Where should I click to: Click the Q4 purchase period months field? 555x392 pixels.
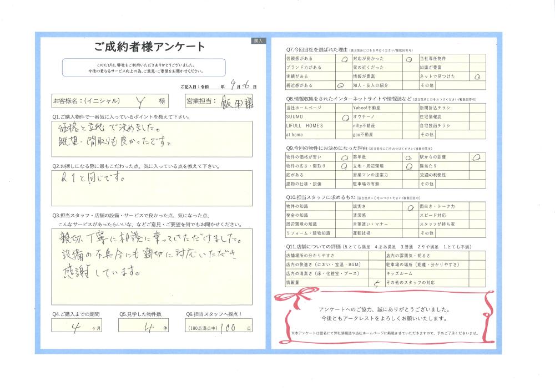(77, 327)
